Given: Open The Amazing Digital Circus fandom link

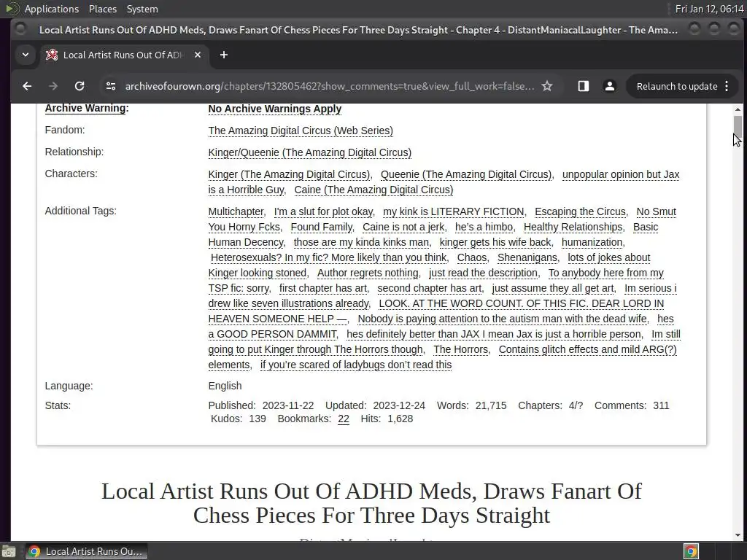Looking at the screenshot, I should (x=301, y=131).
